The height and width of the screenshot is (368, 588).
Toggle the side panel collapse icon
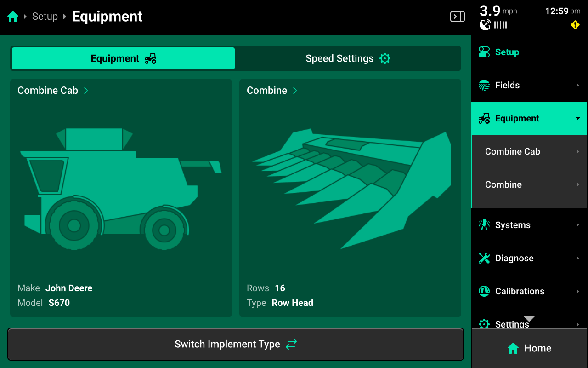pos(457,17)
